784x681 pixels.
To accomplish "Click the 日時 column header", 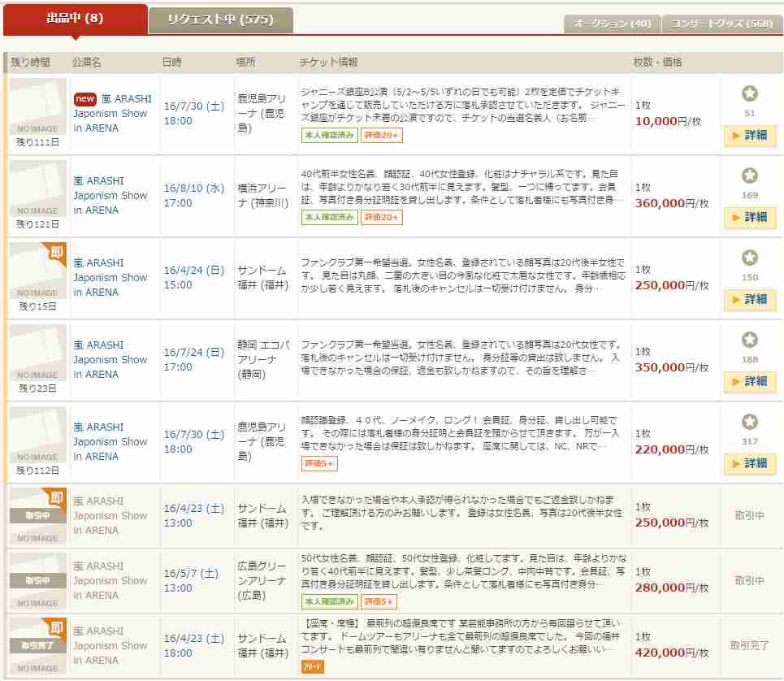I will pyautogui.click(x=172, y=62).
